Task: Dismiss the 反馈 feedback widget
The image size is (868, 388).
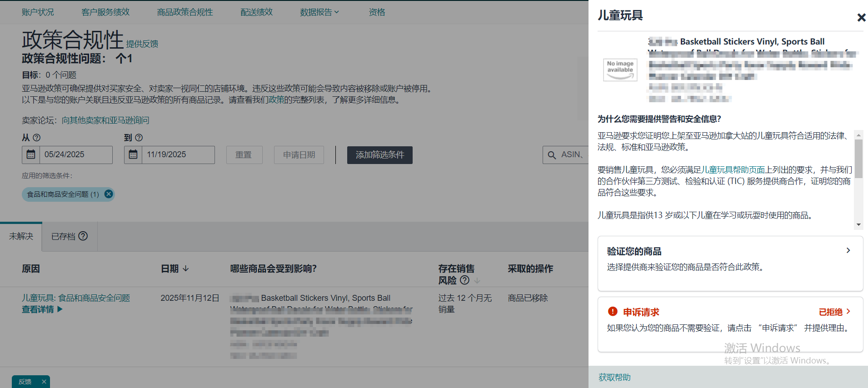Action: click(x=44, y=382)
